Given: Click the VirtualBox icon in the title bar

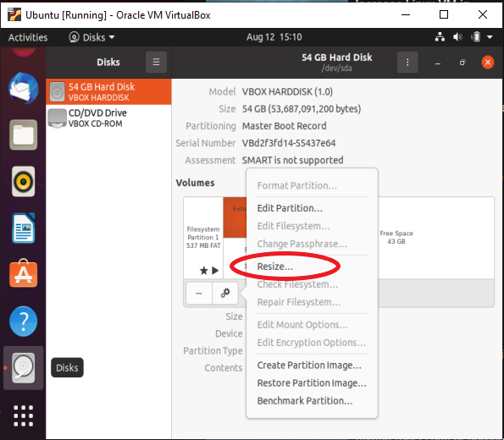Looking at the screenshot, I should pyautogui.click(x=14, y=14).
